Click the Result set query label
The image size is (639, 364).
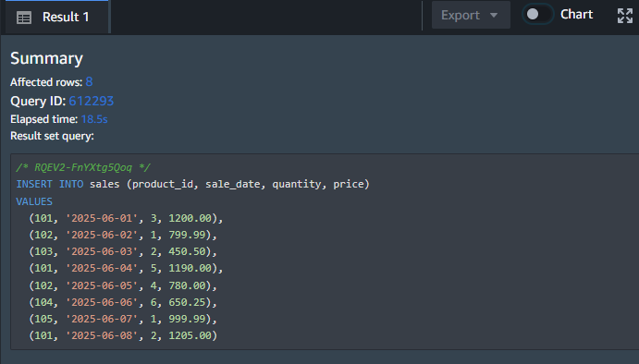[x=52, y=136]
